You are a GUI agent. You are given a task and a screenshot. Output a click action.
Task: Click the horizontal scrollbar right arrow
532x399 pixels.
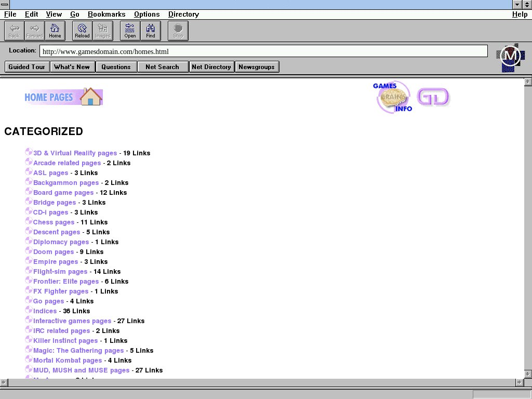[x=518, y=382]
